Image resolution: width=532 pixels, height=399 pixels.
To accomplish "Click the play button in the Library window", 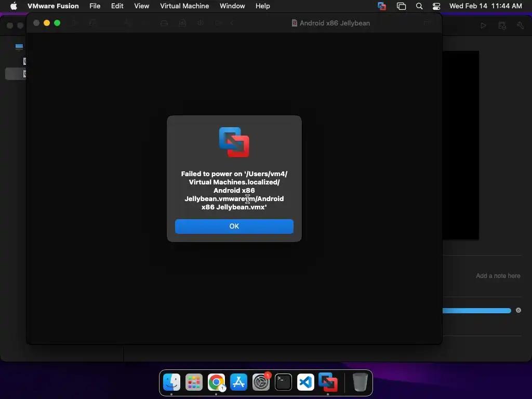I will pos(484,25).
